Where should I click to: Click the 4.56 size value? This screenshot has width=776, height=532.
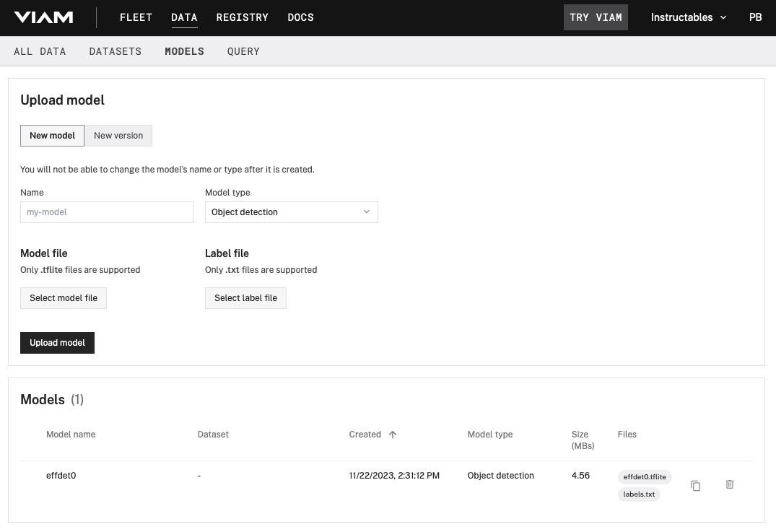pos(580,476)
